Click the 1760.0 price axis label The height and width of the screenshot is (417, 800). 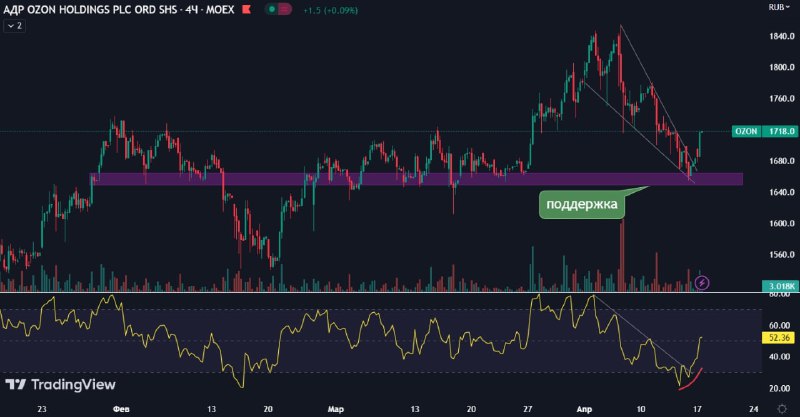(781, 99)
